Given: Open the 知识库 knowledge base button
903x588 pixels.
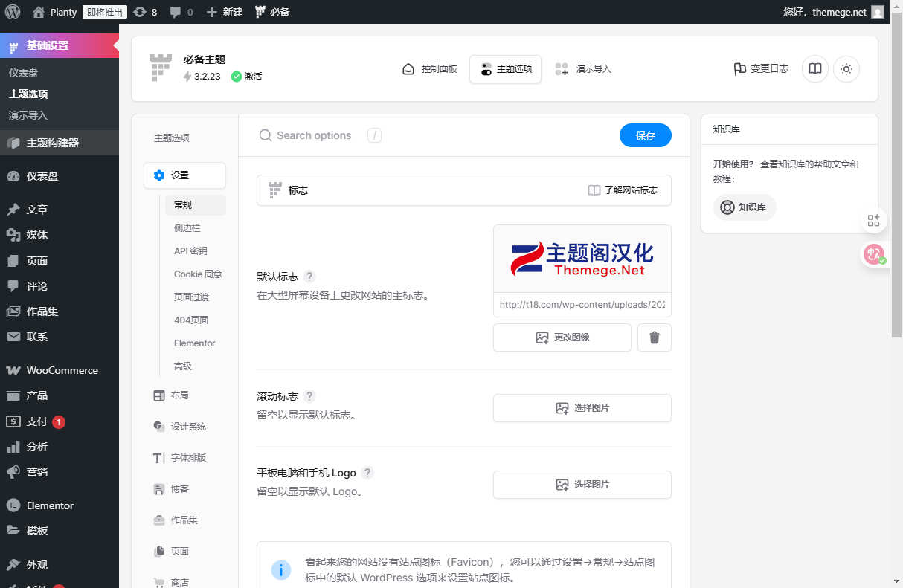Looking at the screenshot, I should [x=745, y=207].
